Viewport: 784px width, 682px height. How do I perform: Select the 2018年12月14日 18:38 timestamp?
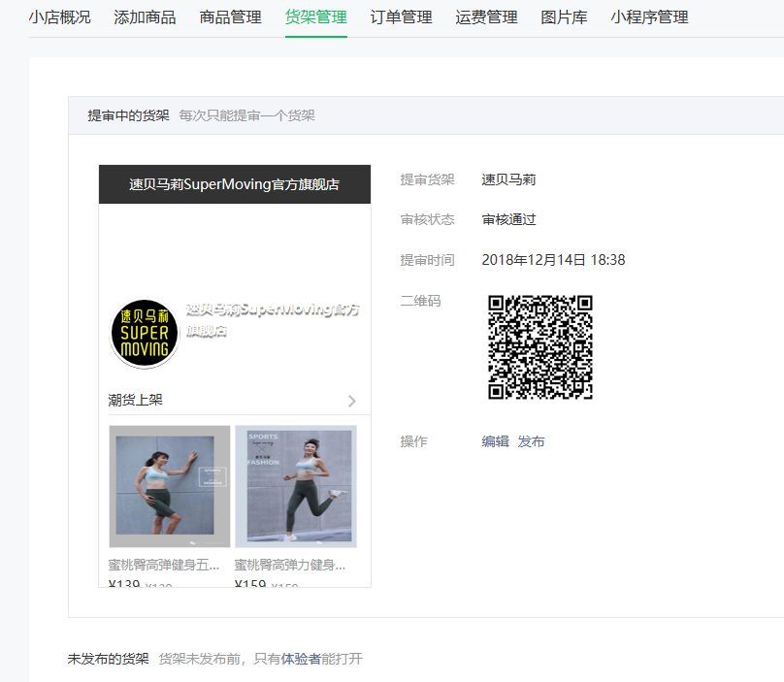(553, 260)
